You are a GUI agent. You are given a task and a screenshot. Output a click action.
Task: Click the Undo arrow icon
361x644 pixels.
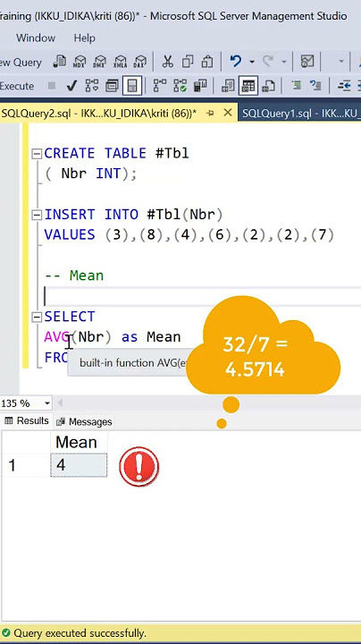point(236,62)
